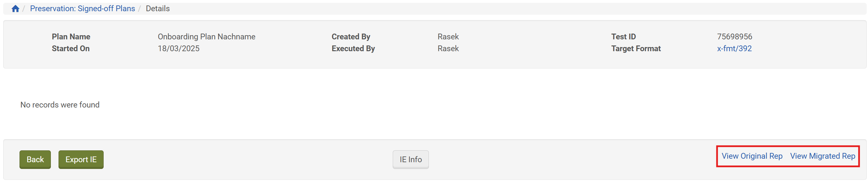Image resolution: width=868 pixels, height=183 pixels.
Task: Click the home icon in the breadcrumb
Action: 15,9
